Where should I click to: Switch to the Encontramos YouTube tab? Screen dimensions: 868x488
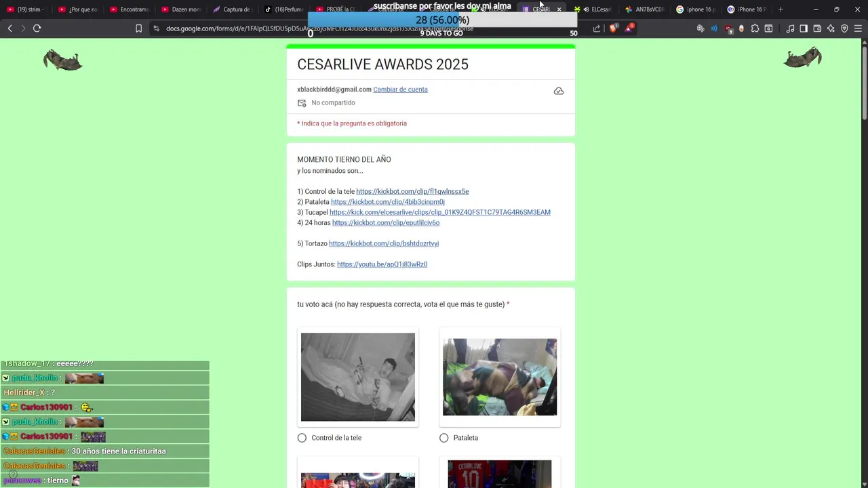pos(129,9)
